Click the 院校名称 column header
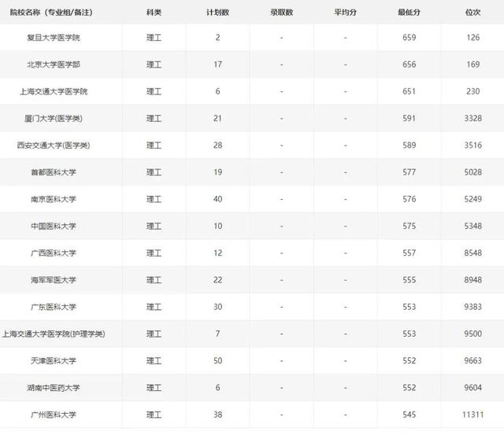This screenshot has height=439, width=504. pos(51,13)
